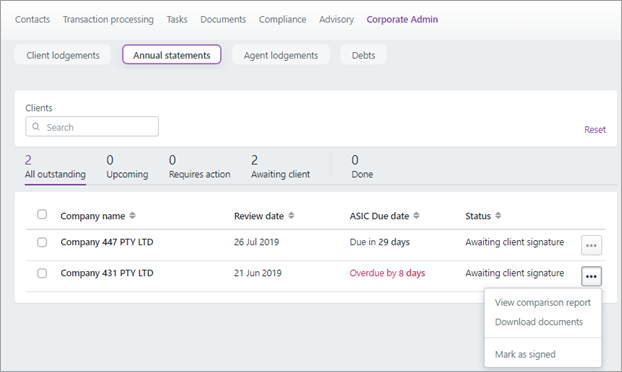Click the three-dot button for Company 431
This screenshot has width=622, height=372.
(591, 276)
